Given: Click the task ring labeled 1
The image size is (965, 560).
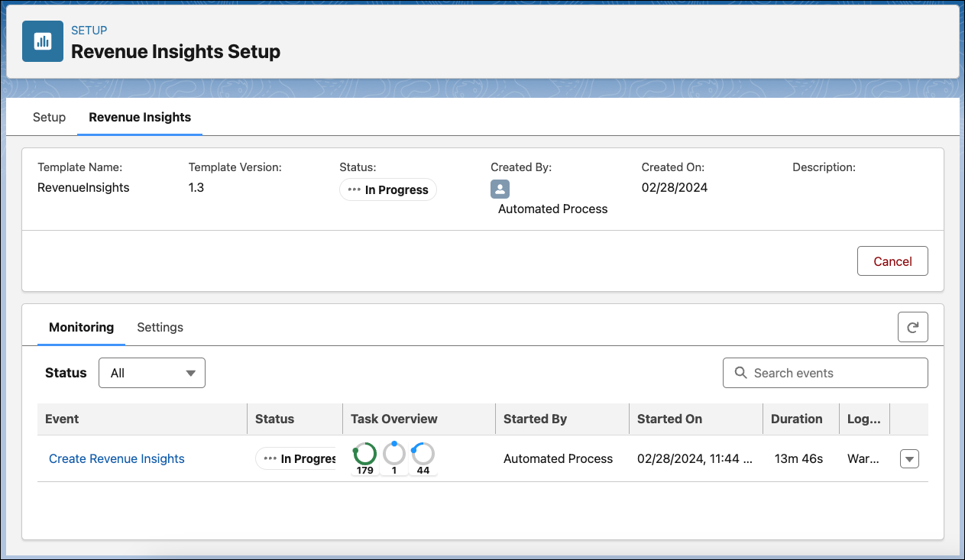Looking at the screenshot, I should point(394,454).
